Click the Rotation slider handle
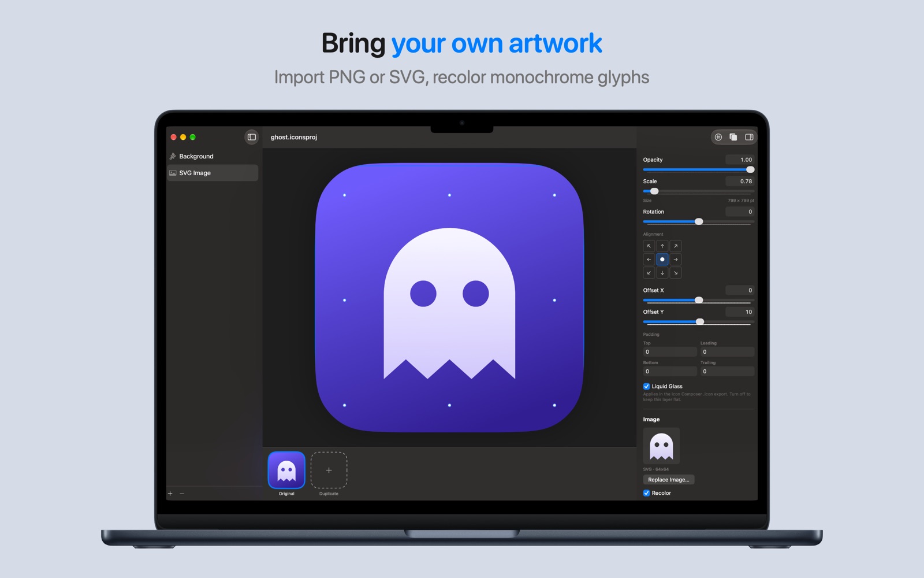The height and width of the screenshot is (578, 924). [x=699, y=221]
